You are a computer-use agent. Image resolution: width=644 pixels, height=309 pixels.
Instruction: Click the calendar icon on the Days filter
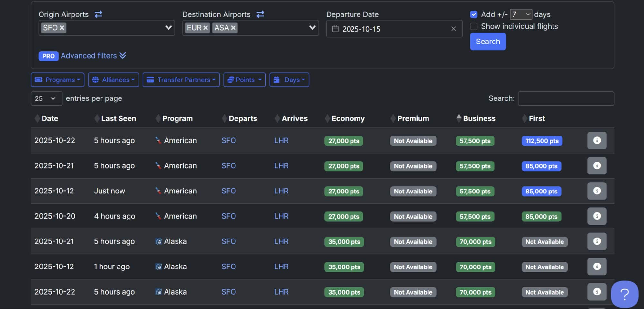276,80
